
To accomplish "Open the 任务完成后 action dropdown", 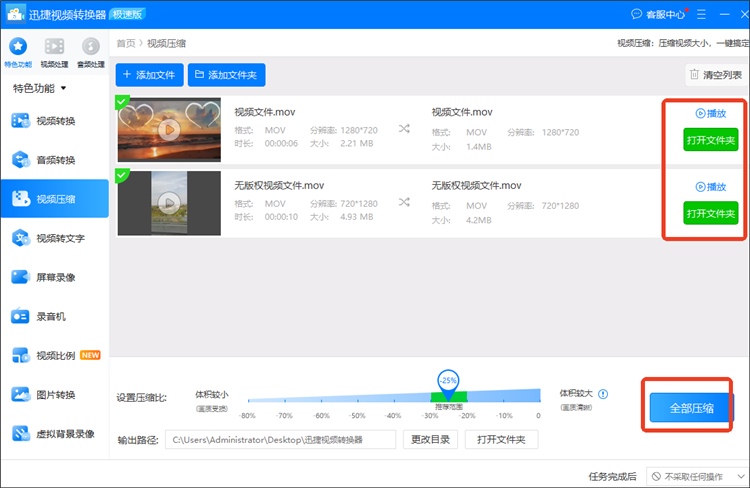I will pos(695,476).
